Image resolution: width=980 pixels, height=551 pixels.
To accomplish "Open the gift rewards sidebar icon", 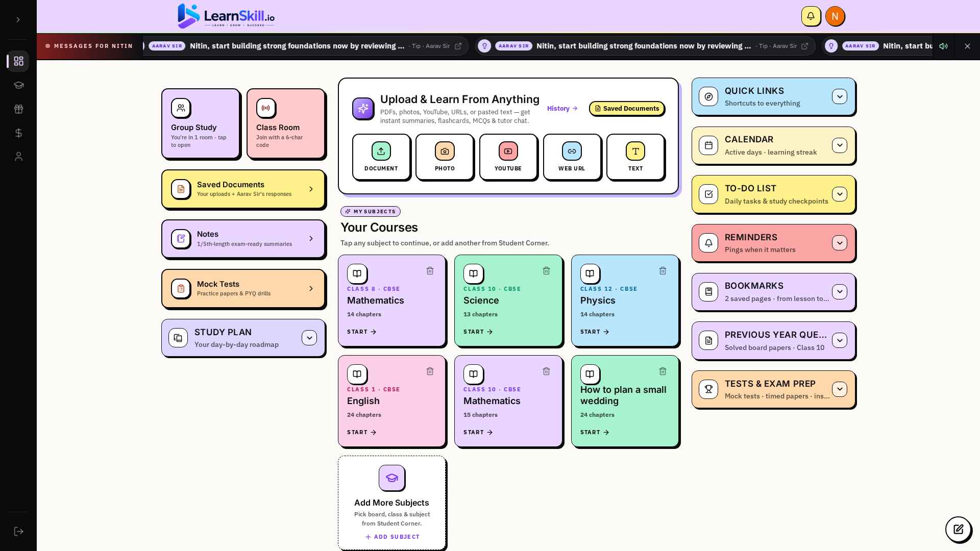I will (18, 109).
